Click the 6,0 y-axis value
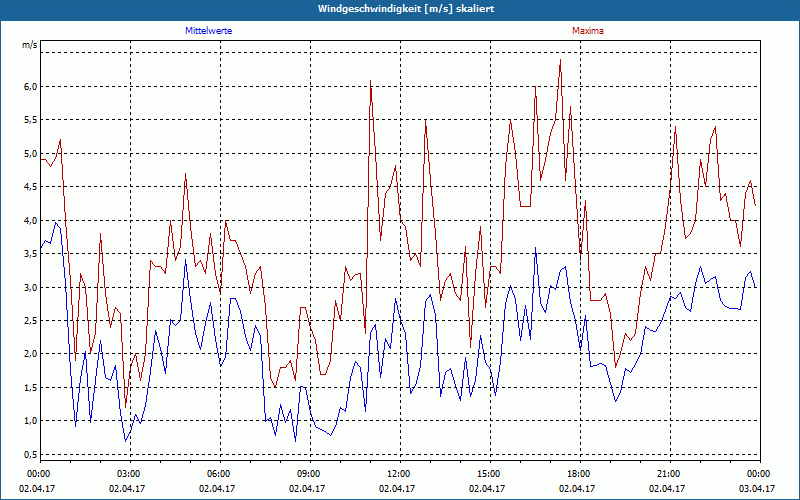Viewport: 800px width, 500px height. (31, 87)
